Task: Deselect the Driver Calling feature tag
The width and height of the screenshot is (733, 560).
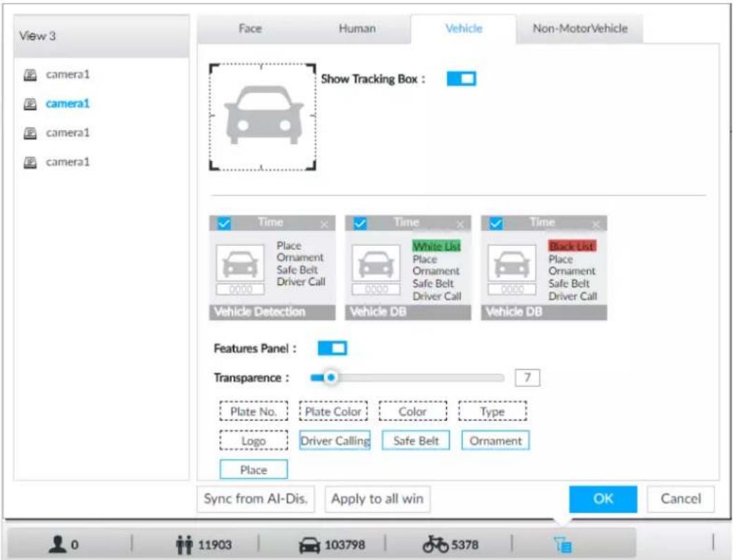Action: point(335,440)
